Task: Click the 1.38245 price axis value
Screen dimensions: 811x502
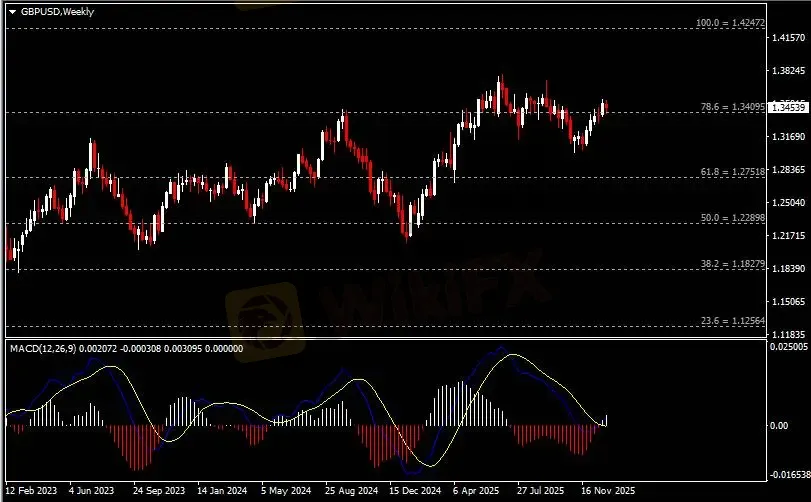Action: pos(788,71)
